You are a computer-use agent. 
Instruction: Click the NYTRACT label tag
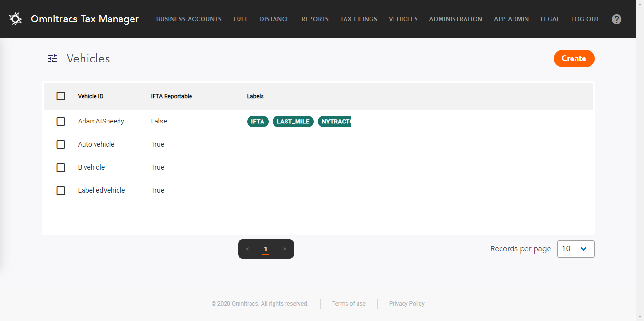[334, 122]
